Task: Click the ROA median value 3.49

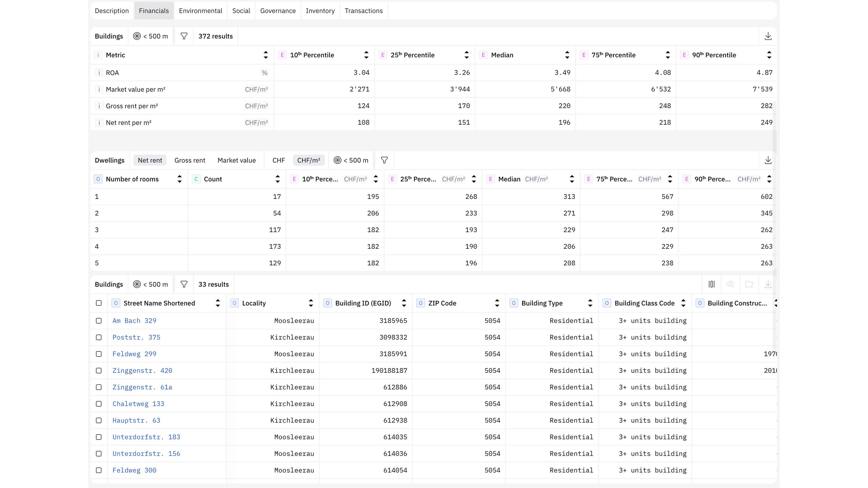Action: (x=562, y=73)
